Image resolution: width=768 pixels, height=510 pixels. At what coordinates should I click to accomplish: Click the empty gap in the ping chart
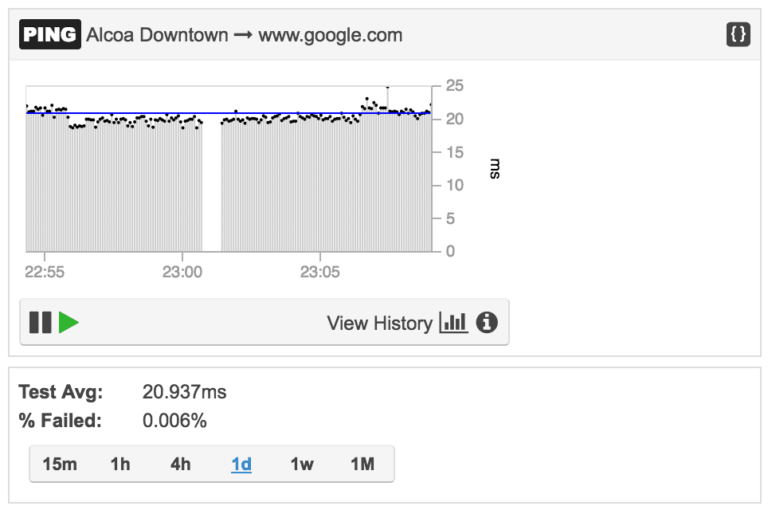pos(211,180)
